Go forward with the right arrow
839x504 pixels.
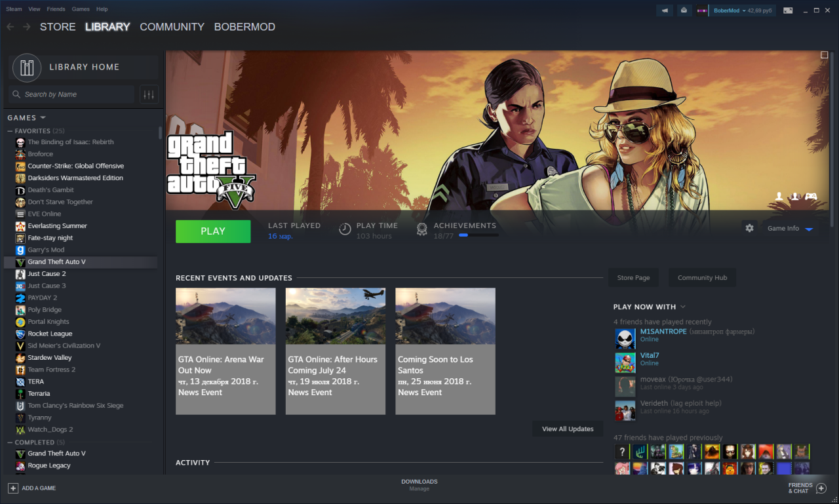27,27
